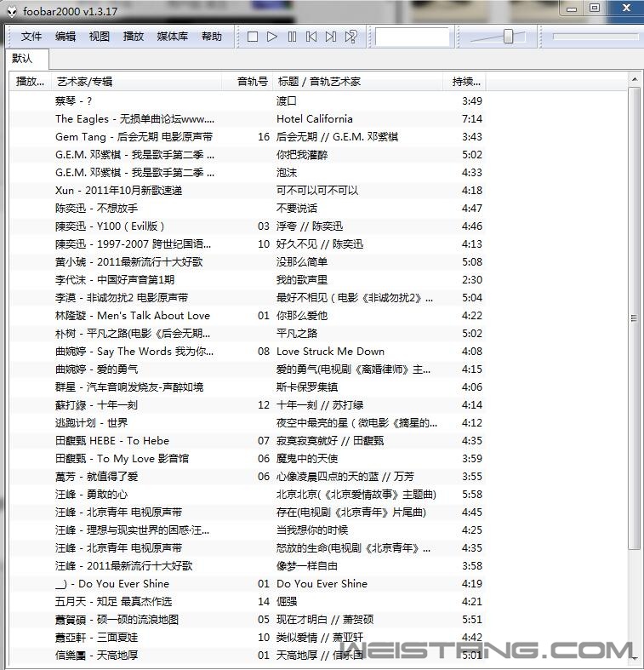The height and width of the screenshot is (670, 644).
Task: Select the track 斯卡保罗集镇
Action: 248,387
